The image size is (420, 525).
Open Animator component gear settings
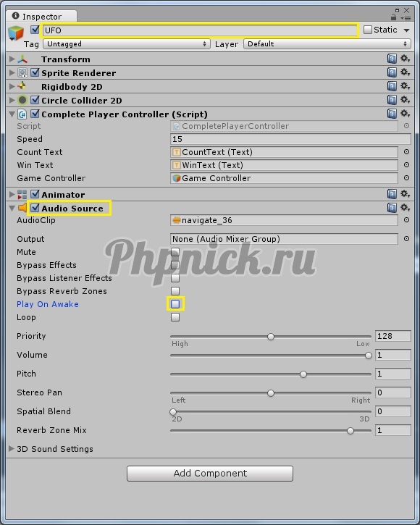406,194
